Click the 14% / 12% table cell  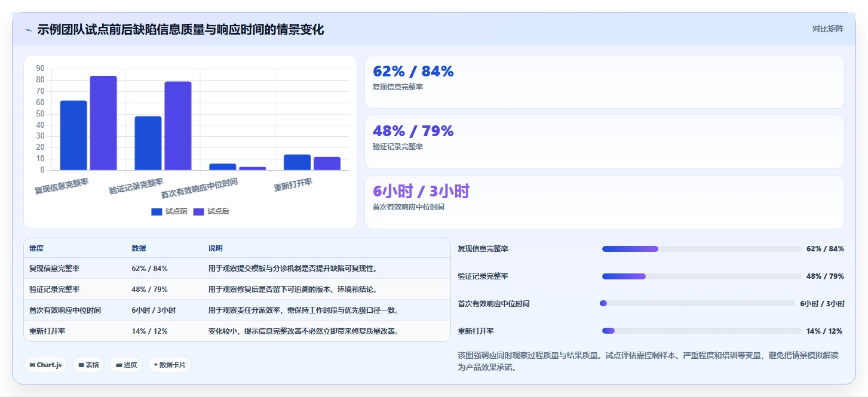pyautogui.click(x=150, y=331)
